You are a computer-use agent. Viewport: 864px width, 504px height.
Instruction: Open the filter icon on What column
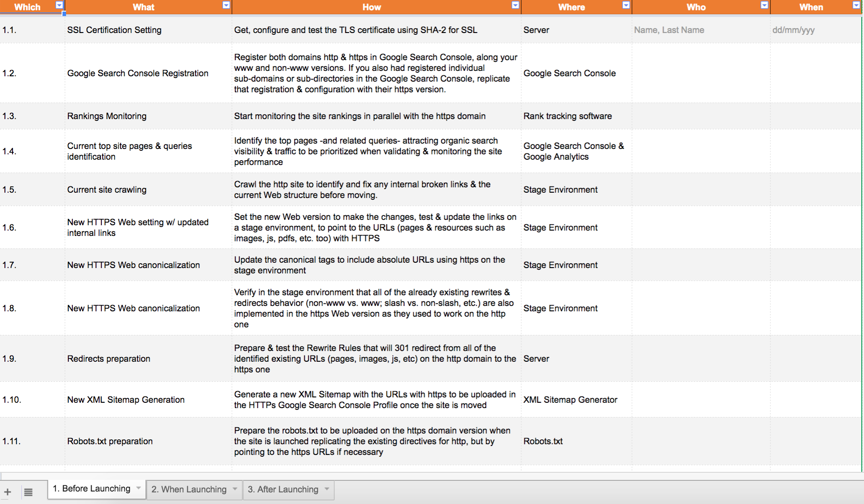point(226,5)
